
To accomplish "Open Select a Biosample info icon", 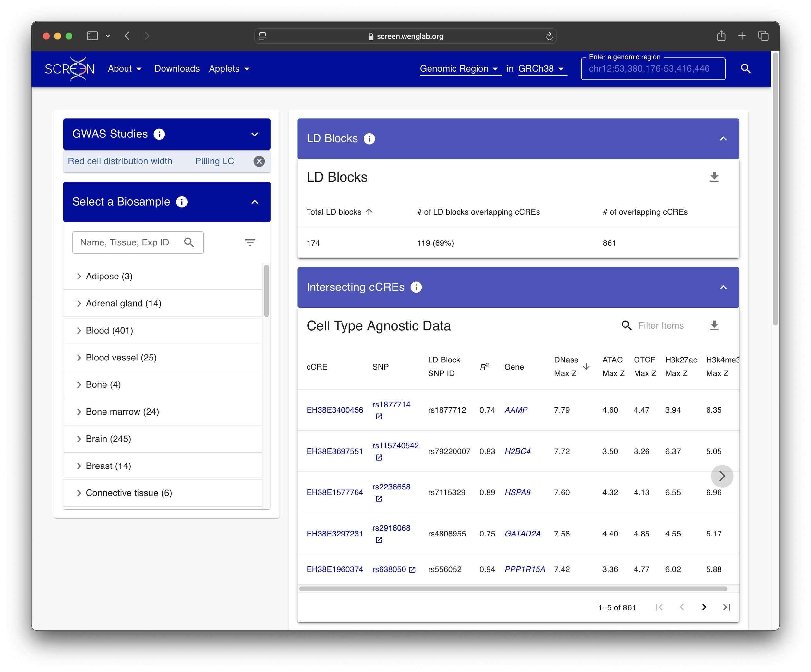I will [182, 202].
